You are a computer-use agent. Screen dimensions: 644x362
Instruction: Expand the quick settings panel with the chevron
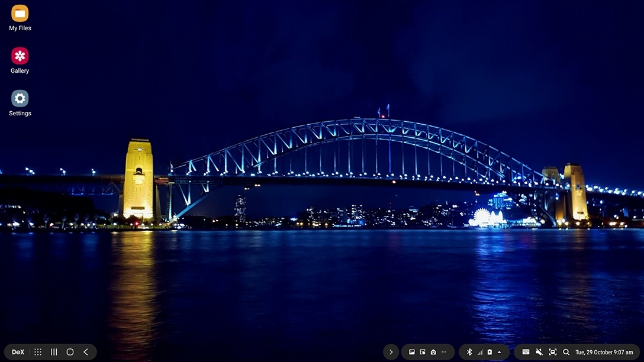(499, 351)
